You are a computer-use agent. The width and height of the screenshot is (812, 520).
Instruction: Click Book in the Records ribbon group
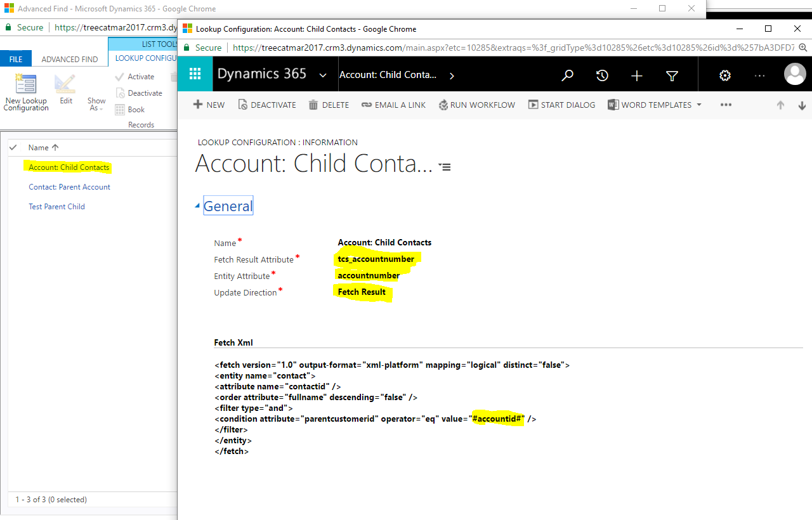[130, 109]
